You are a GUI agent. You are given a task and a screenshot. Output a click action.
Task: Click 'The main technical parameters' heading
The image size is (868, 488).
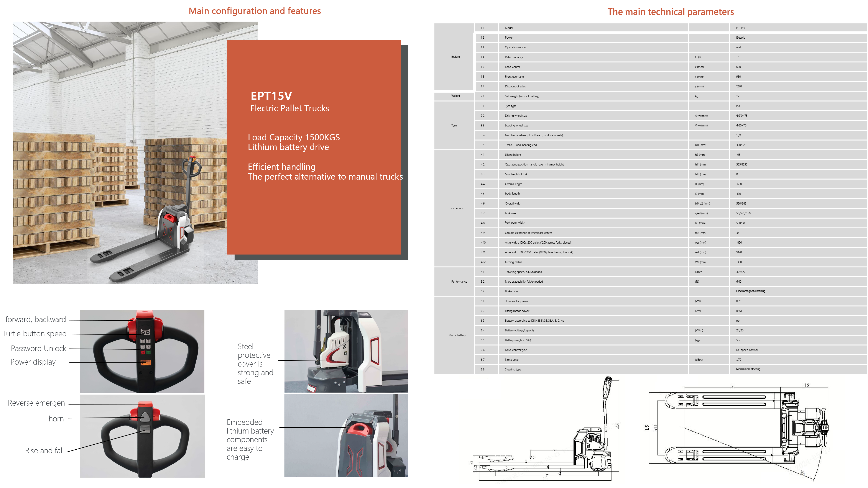(x=670, y=12)
